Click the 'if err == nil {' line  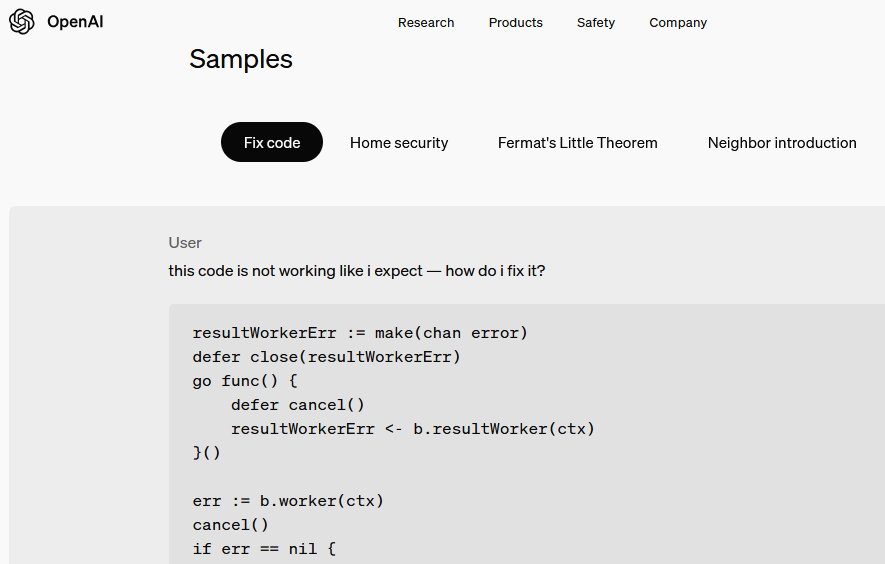point(264,549)
